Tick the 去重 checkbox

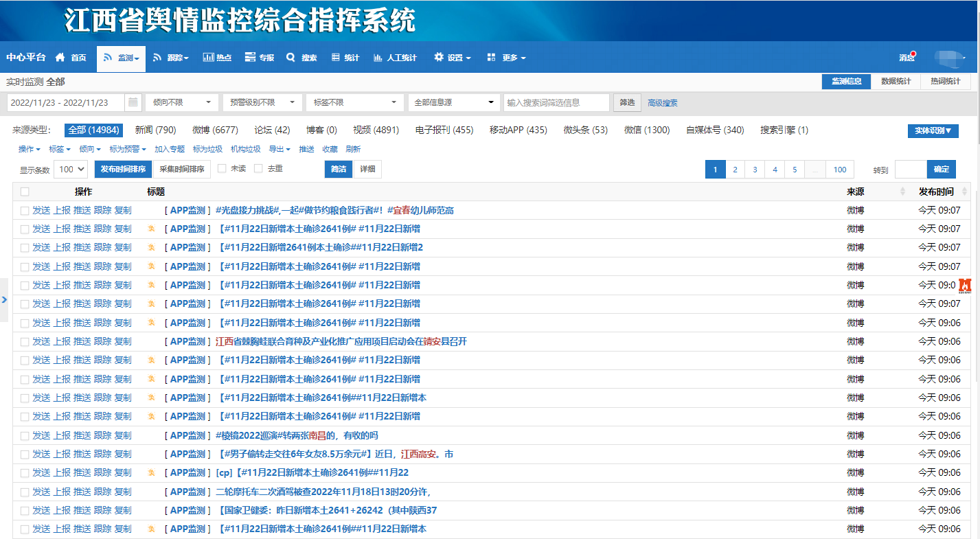(x=259, y=168)
